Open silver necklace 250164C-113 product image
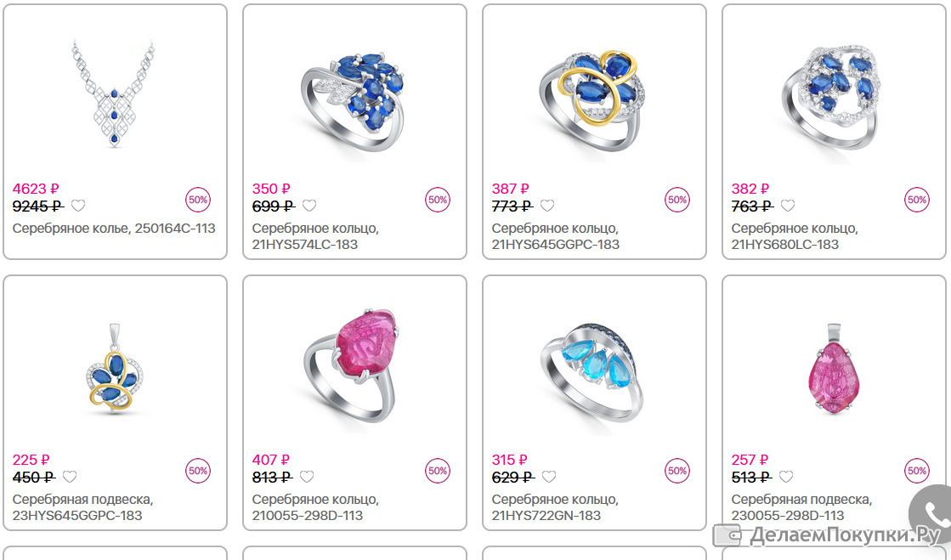The image size is (951, 560). 113,94
